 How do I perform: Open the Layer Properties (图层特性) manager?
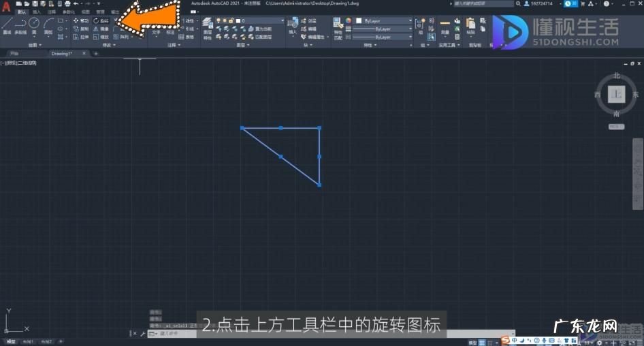coord(208,25)
